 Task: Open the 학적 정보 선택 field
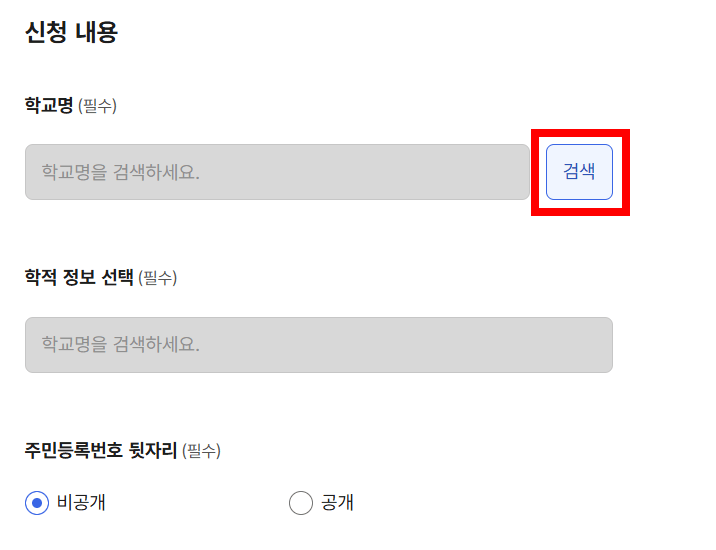(318, 345)
